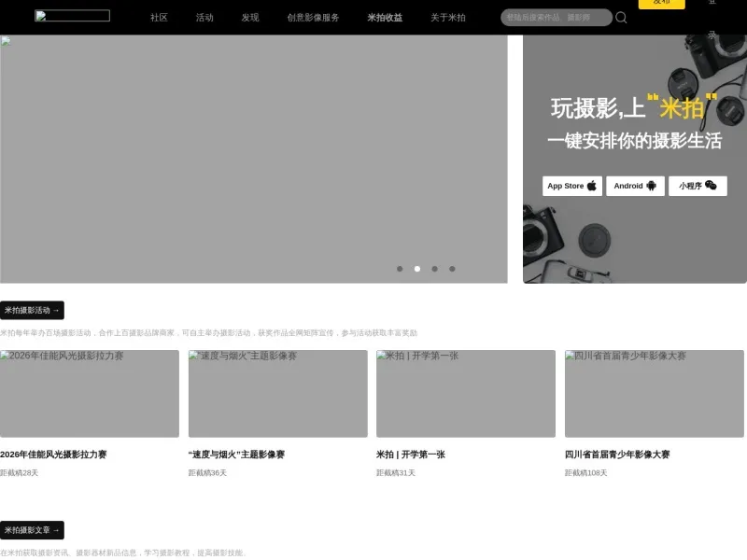The image size is (747, 560).
Task: Click the search magnifier icon
Action: click(621, 18)
